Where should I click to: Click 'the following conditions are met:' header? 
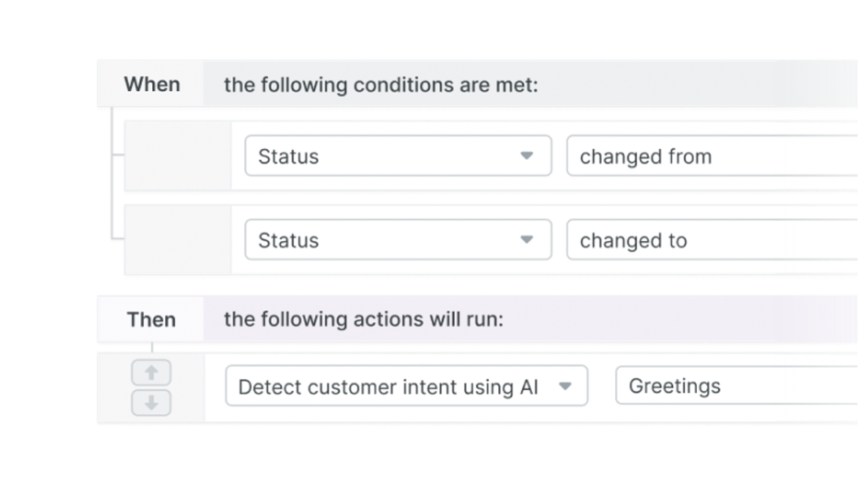381,85
